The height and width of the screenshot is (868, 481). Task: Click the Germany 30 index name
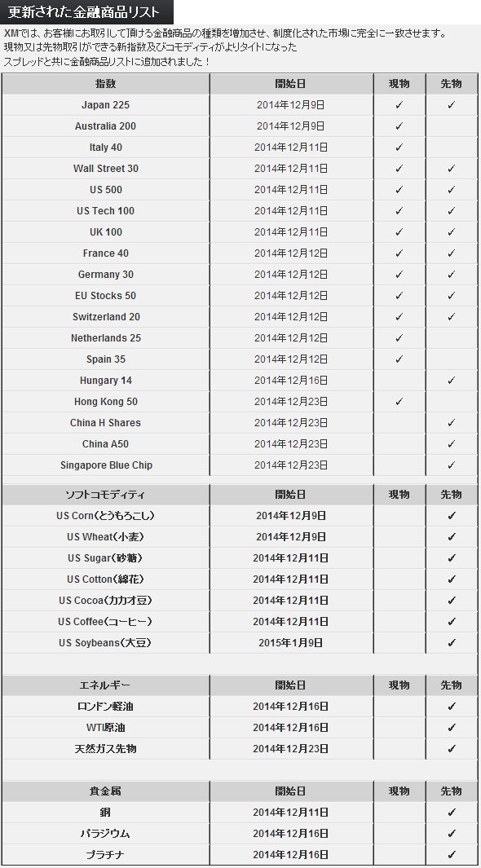[x=106, y=275]
